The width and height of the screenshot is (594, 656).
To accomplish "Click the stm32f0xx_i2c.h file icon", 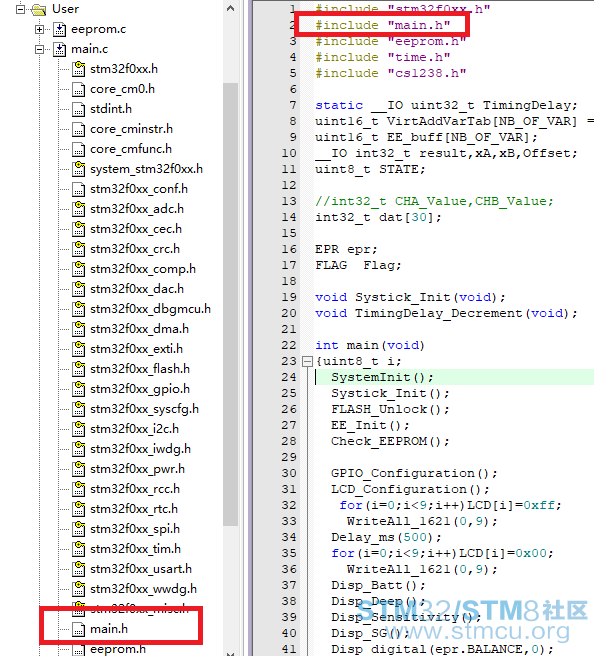I will point(78,429).
